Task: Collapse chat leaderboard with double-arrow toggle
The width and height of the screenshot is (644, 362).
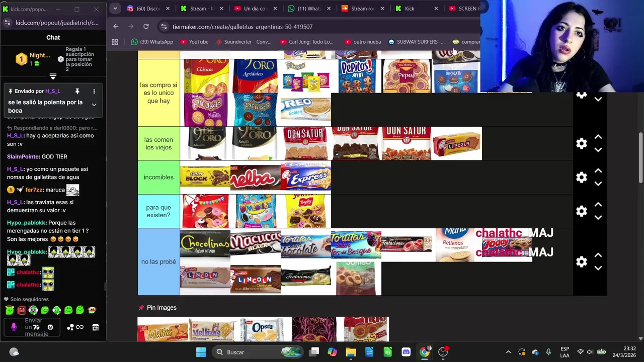Action: pos(53,76)
